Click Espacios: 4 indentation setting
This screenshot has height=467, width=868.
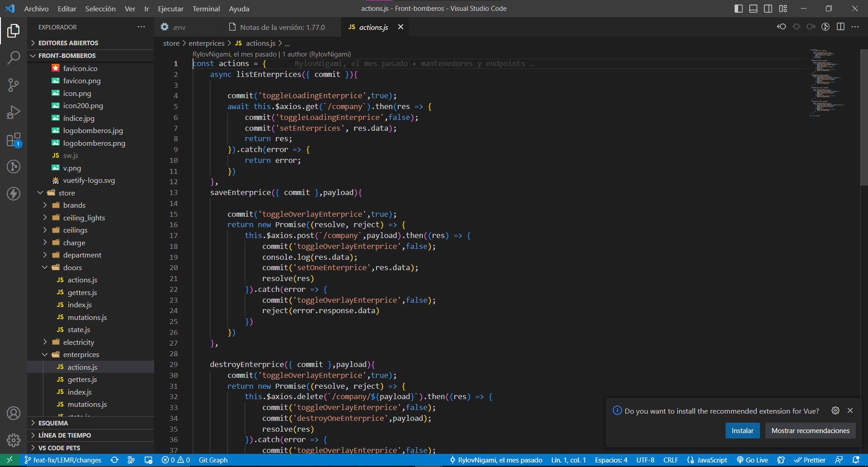pos(611,460)
